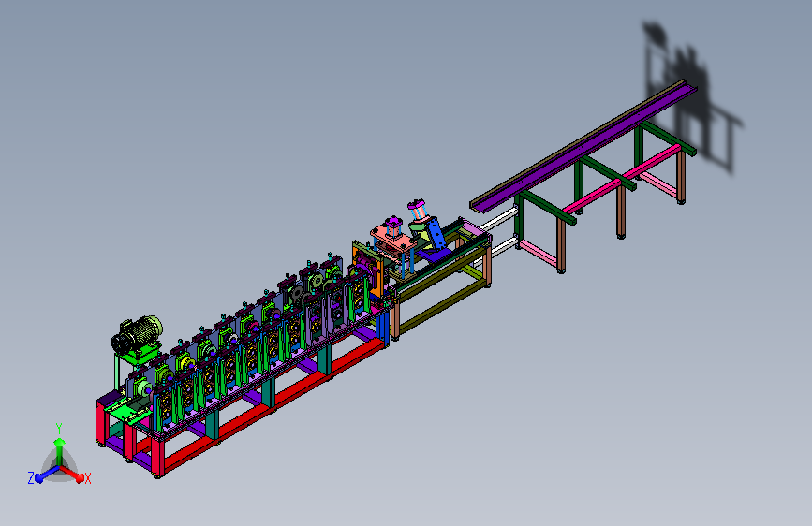
Task: Click the red X axis of the orientation triad
Action: [75, 475]
